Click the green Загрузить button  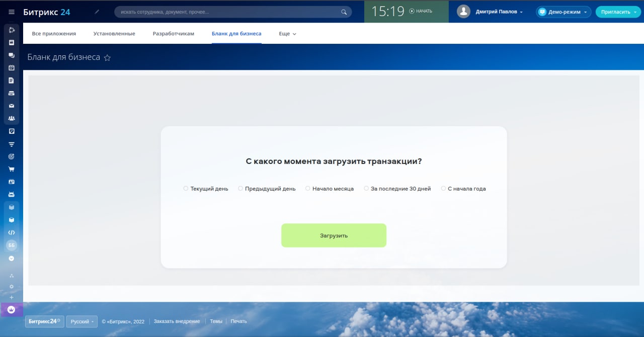pos(334,235)
